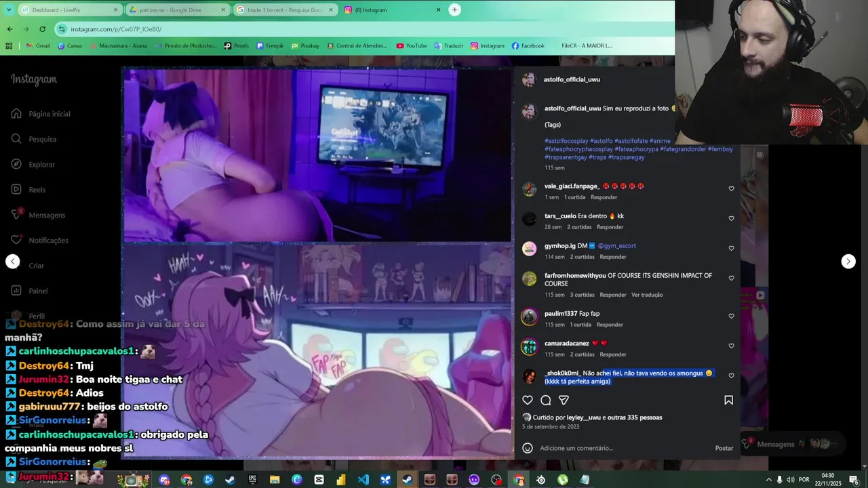Open File Explorer in taskbar

[x=275, y=480]
